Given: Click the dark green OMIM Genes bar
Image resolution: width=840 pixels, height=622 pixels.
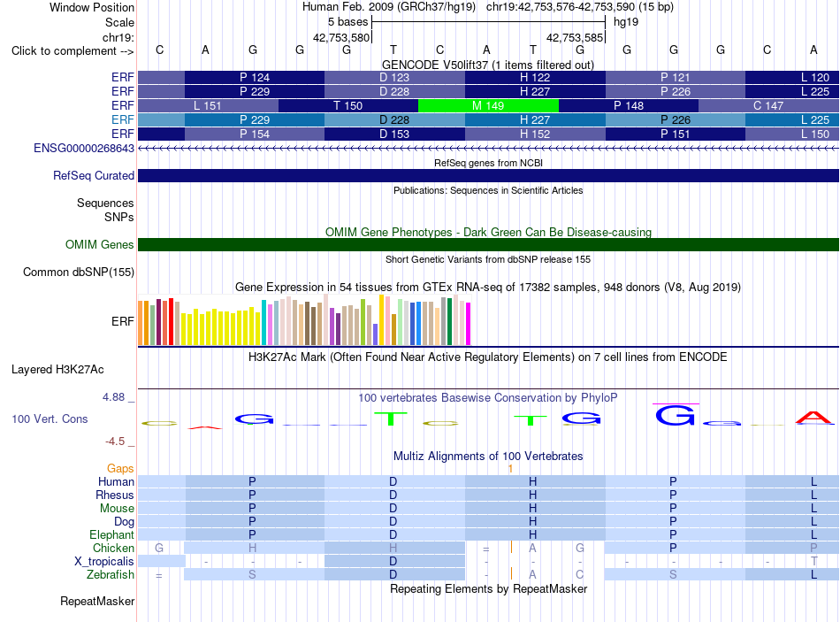Looking at the screenshot, I should 488,244.
